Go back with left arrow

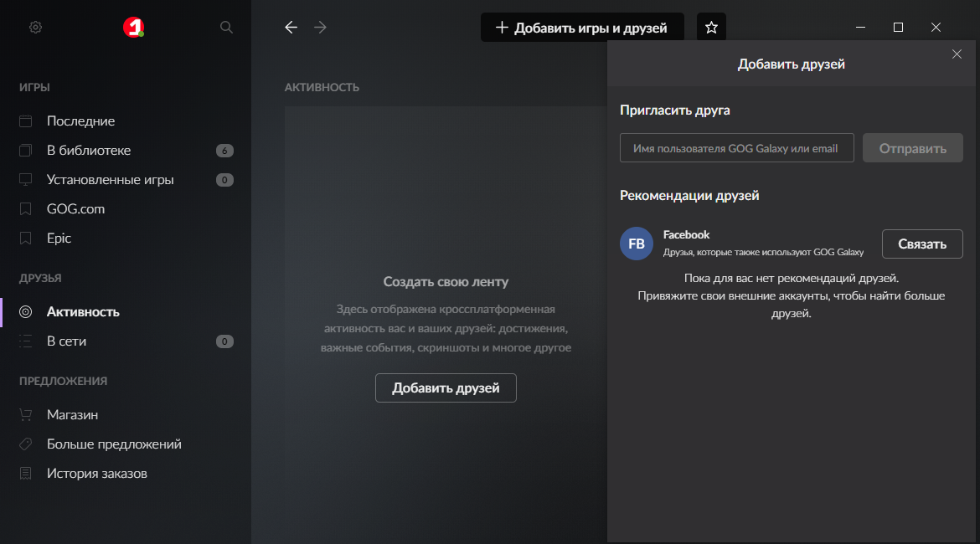pyautogui.click(x=291, y=28)
